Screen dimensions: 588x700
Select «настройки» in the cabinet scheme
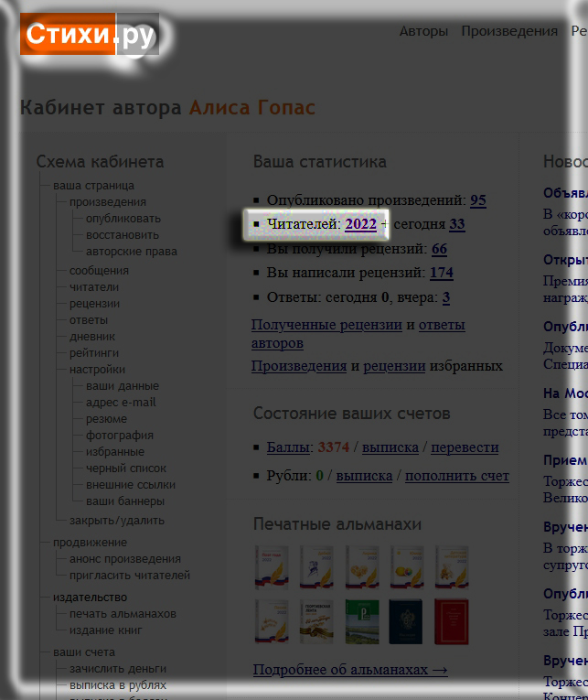tap(97, 370)
